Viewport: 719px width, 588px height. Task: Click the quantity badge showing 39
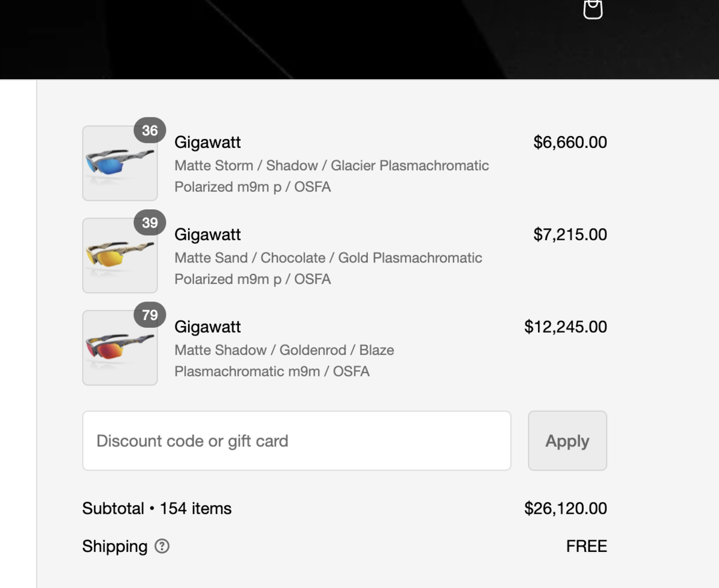pyautogui.click(x=150, y=223)
